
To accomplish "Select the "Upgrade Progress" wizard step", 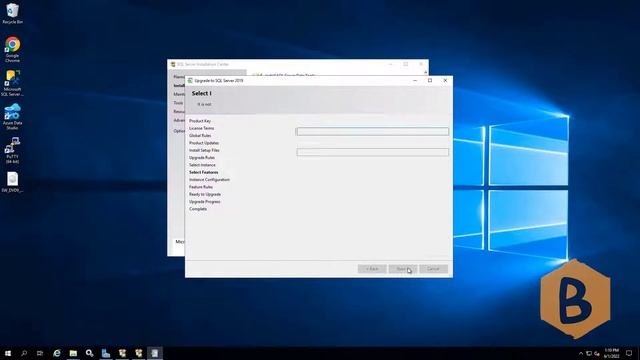I will [204, 202].
